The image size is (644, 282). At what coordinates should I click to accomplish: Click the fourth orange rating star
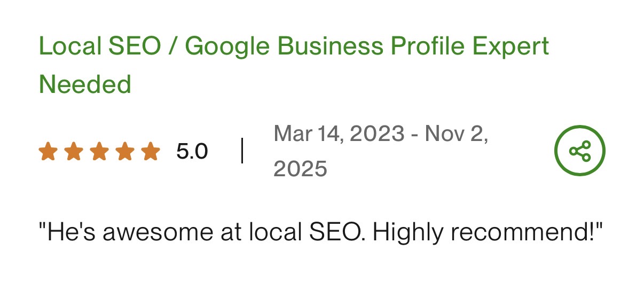click(125, 152)
